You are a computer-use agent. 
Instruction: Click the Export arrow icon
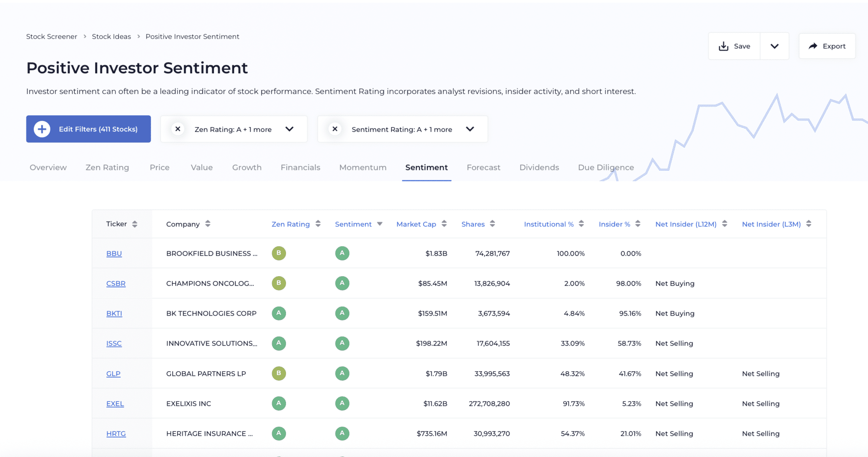coord(813,46)
